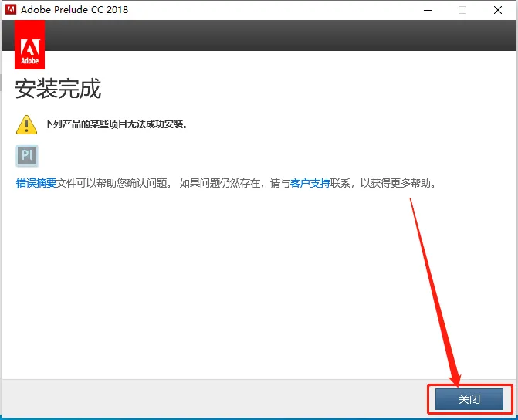Click the Adobe Prelude CC 2018 title text
This screenshot has height=420, width=518.
pyautogui.click(x=74, y=9)
